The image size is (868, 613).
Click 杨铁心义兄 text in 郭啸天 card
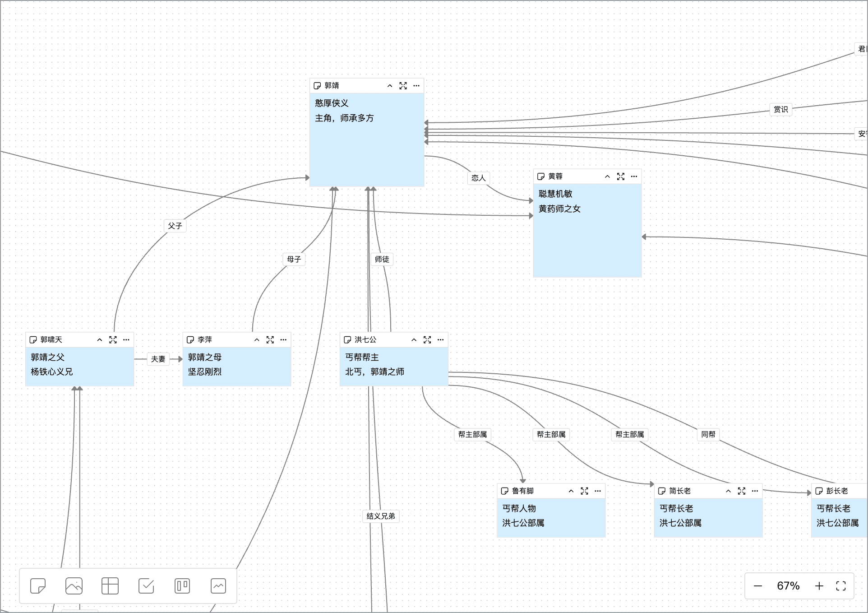52,372
